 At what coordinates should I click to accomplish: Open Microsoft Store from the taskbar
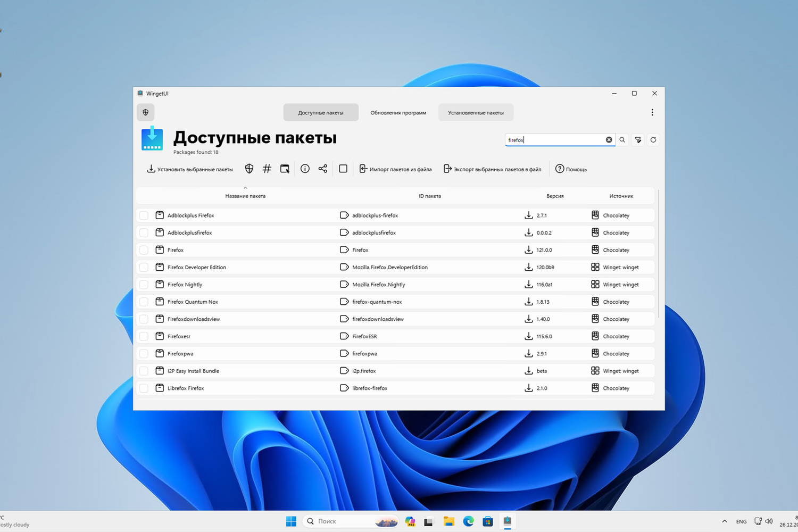(488, 521)
